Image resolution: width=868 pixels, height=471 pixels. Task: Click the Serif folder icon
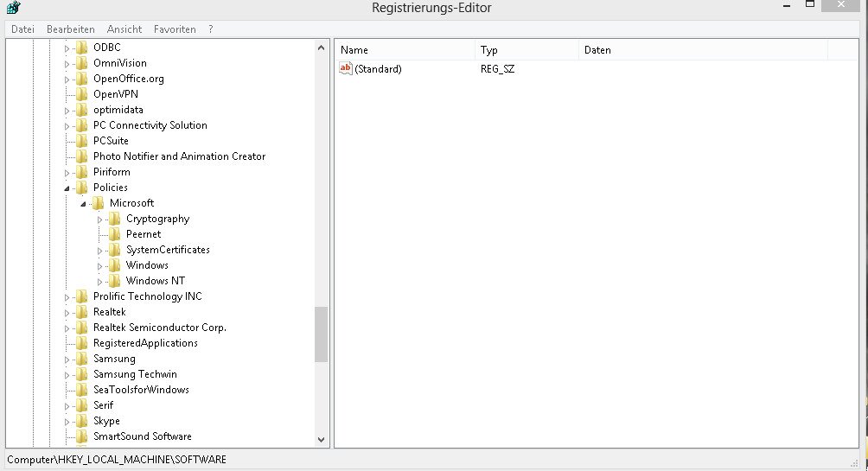pos(82,405)
